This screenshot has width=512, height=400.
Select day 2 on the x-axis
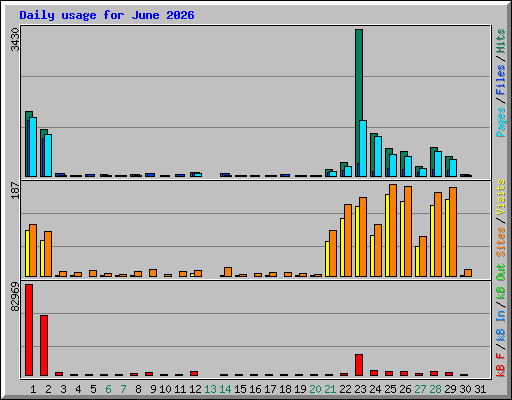click(x=48, y=389)
